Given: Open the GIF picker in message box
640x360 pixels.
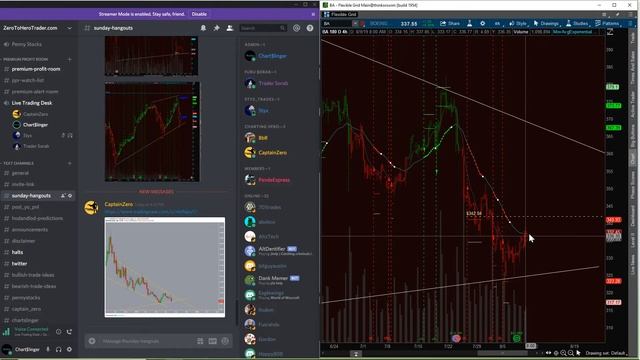Looking at the screenshot, I should [213, 341].
